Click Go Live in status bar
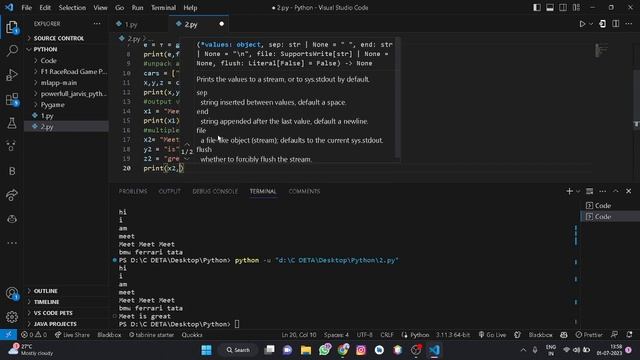 492,335
